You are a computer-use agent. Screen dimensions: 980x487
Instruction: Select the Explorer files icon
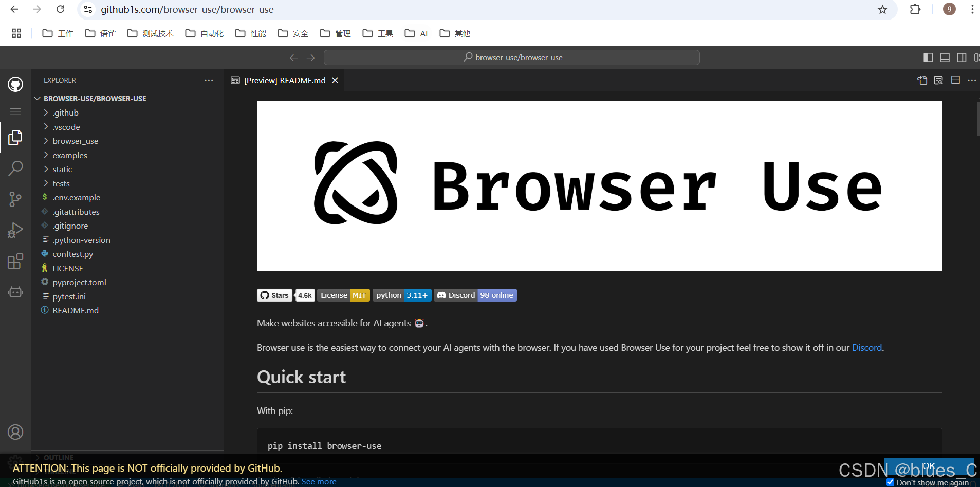click(x=15, y=138)
